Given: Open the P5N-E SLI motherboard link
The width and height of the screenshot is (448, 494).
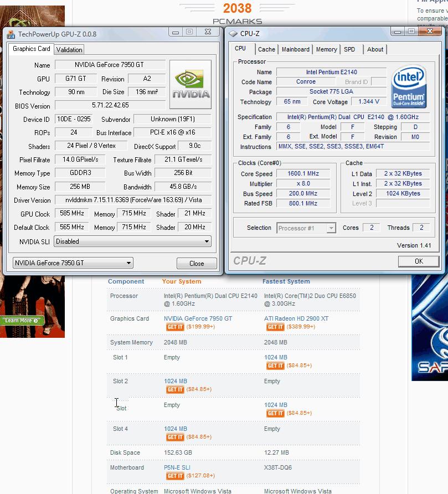Looking at the screenshot, I should click(x=177, y=467).
